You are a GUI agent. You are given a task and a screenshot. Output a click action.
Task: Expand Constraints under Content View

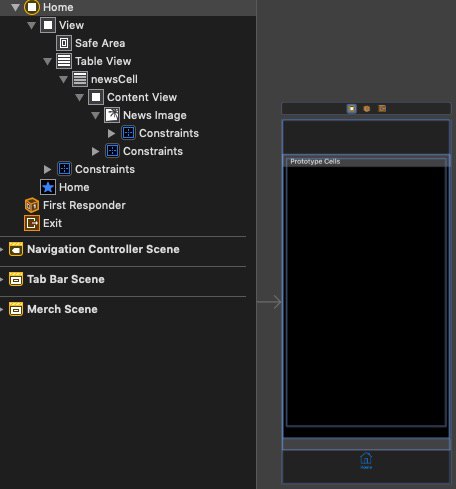pyautogui.click(x=96, y=151)
